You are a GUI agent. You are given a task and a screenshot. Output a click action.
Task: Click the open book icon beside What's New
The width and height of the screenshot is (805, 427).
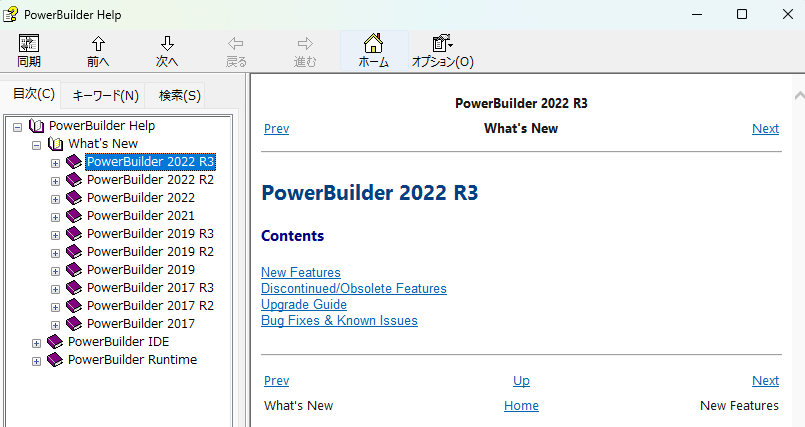coord(55,144)
